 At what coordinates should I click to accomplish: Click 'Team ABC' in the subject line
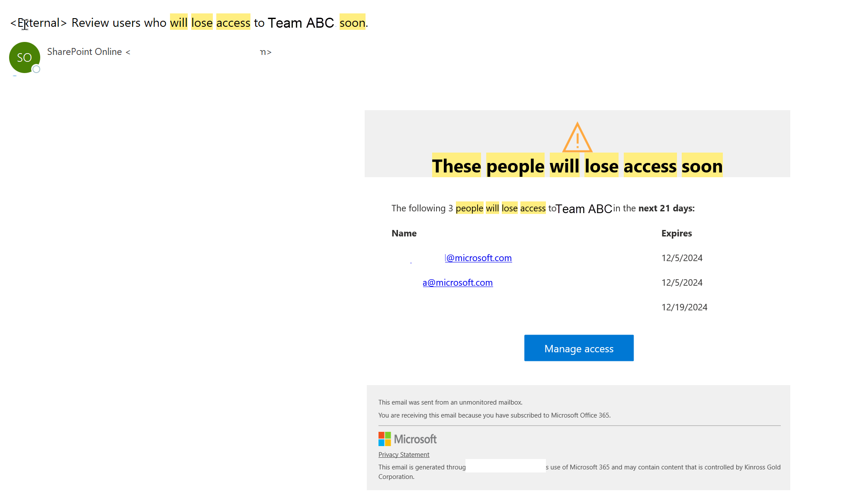pyautogui.click(x=301, y=23)
